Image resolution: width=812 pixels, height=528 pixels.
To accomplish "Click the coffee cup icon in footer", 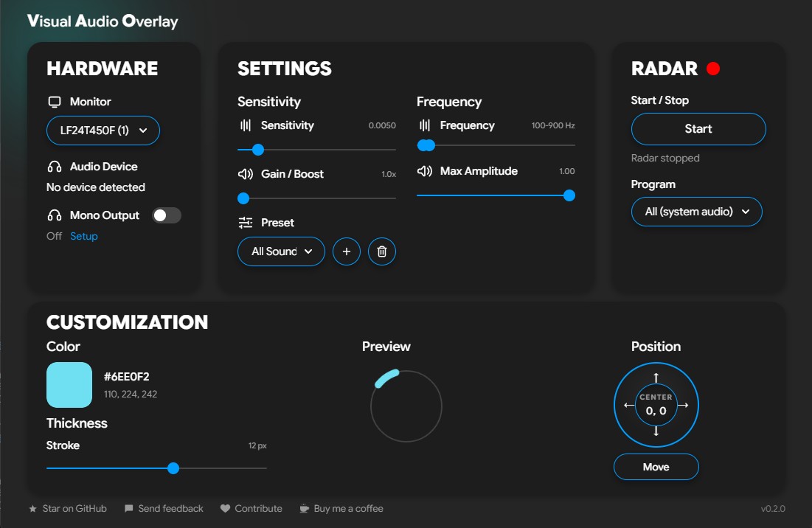I will coord(305,509).
